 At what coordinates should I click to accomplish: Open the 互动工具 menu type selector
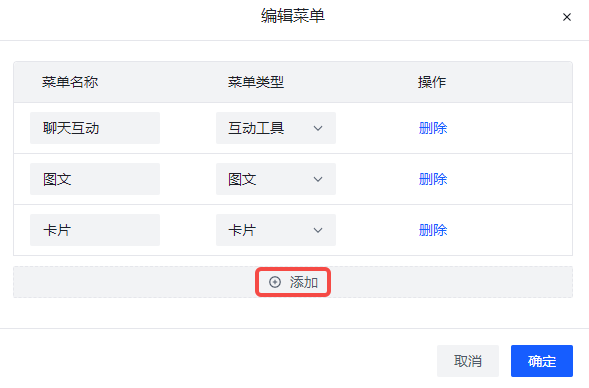(276, 128)
